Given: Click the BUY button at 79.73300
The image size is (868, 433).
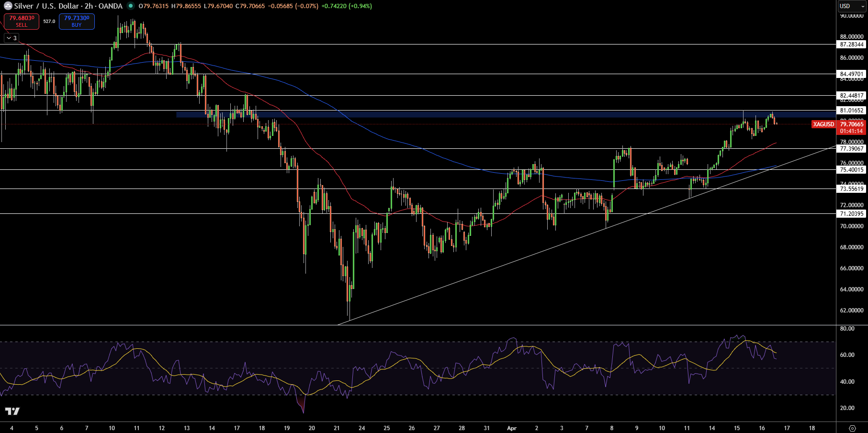Looking at the screenshot, I should pos(77,22).
